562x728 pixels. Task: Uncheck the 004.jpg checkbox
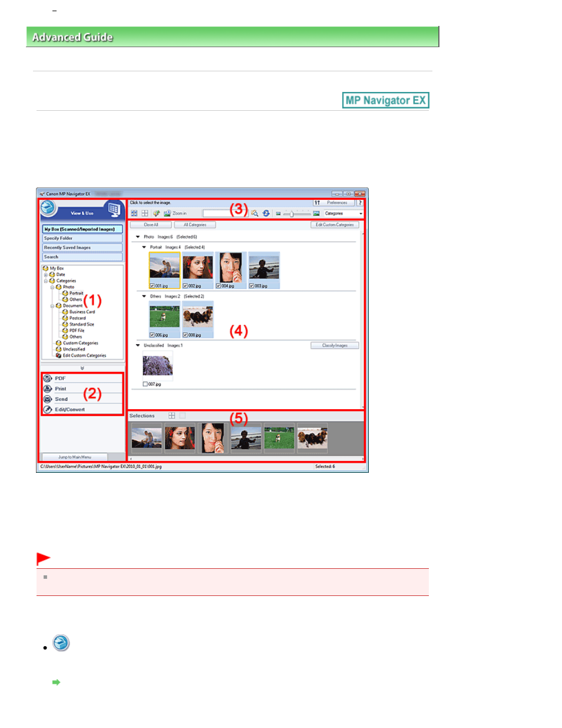tap(218, 286)
